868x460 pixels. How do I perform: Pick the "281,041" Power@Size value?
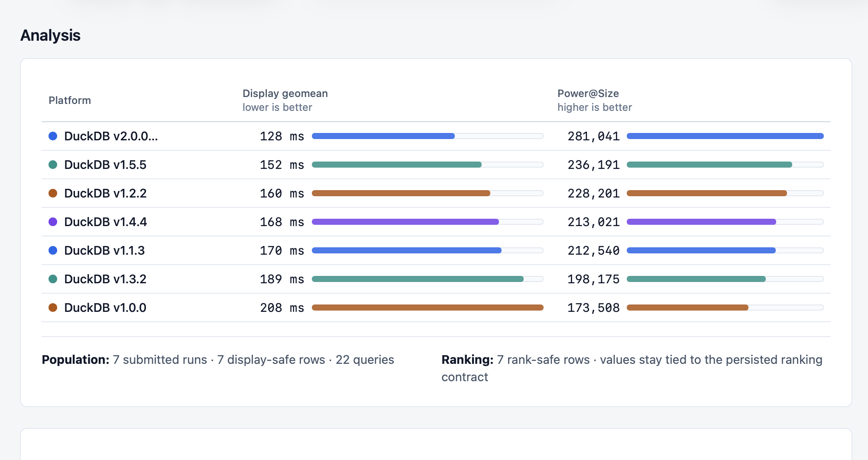pyautogui.click(x=593, y=136)
